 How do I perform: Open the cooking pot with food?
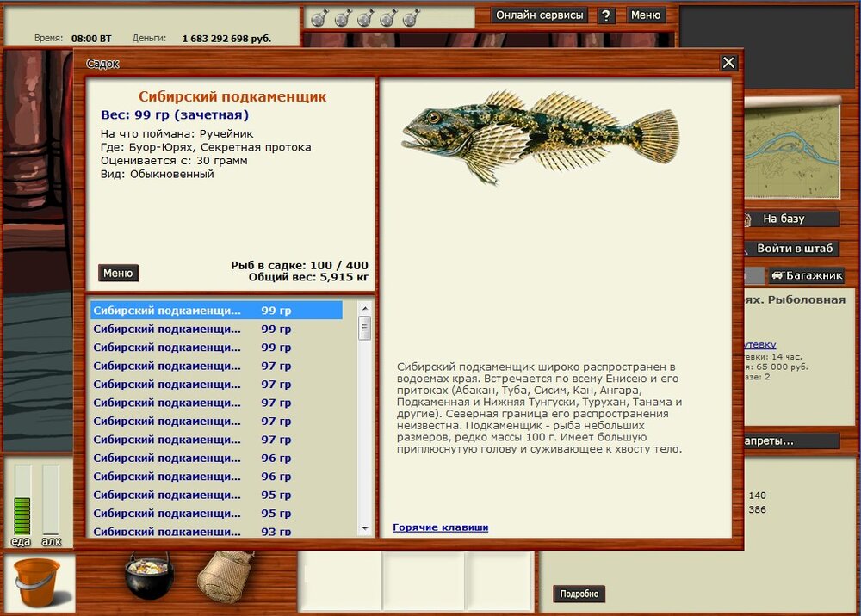pyautogui.click(x=149, y=575)
